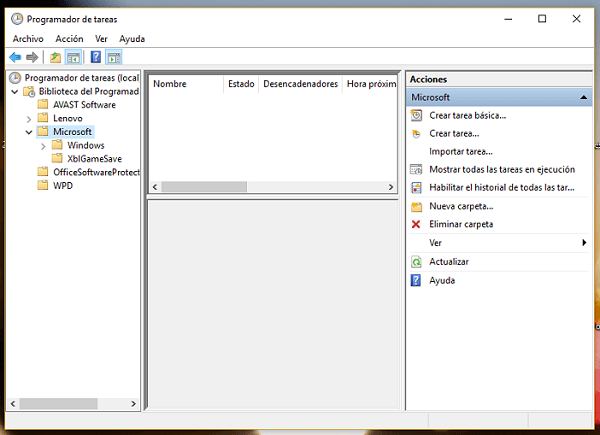Screen dimensions: 600x435
Task: Expand the Lenovo folder in tree
Action: point(29,118)
